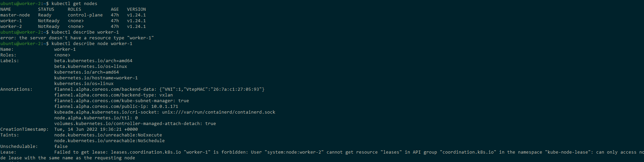644x162 pixels.
Task: Click the unreachable:NoExecute taint line
Action: (108, 135)
